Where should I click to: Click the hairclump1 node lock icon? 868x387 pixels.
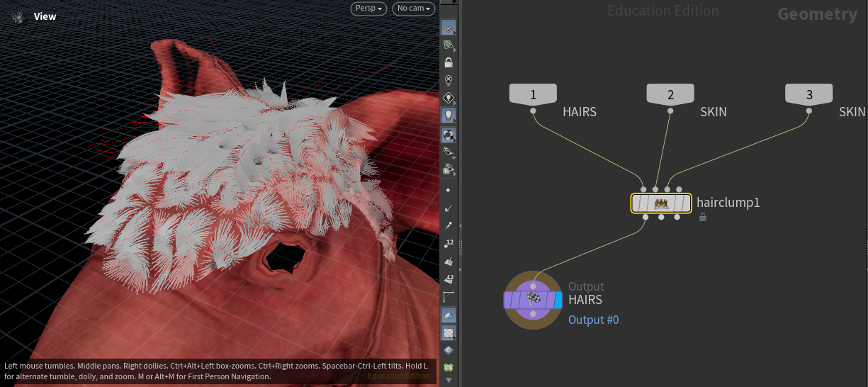(702, 218)
